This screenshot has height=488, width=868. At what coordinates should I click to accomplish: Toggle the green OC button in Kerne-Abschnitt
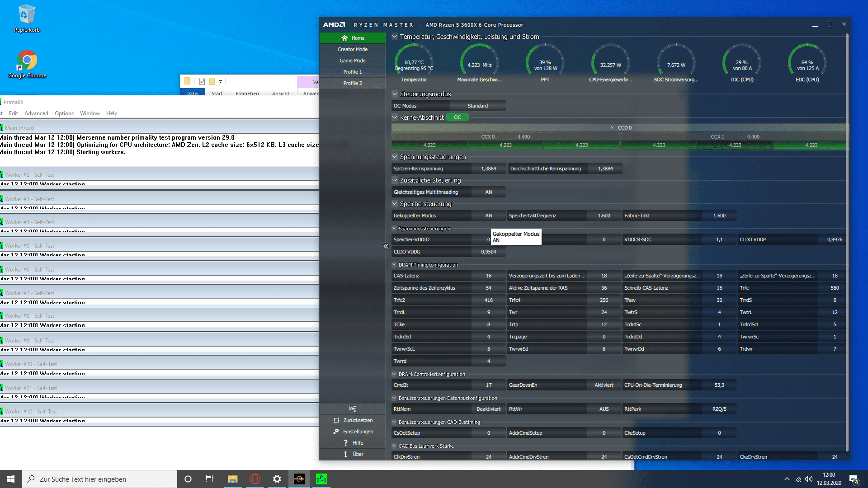457,117
